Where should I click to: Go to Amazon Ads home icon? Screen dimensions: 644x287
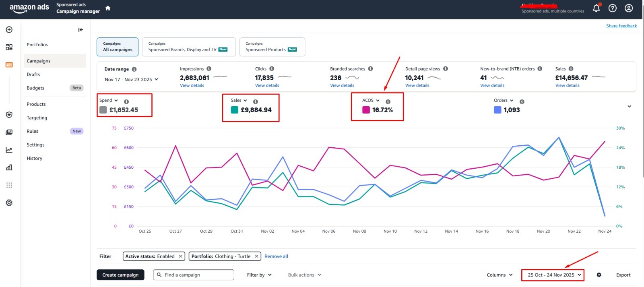(108, 8)
